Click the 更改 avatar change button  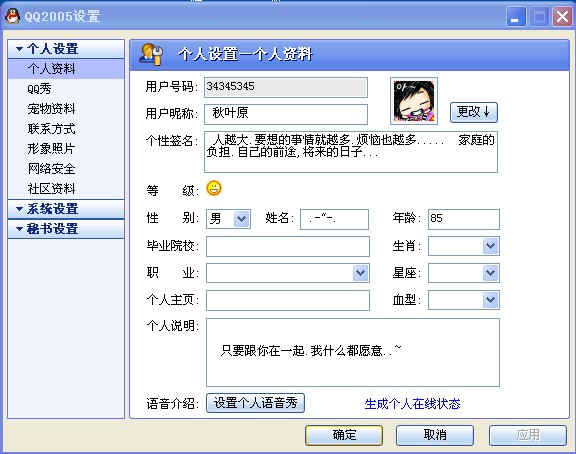[474, 112]
